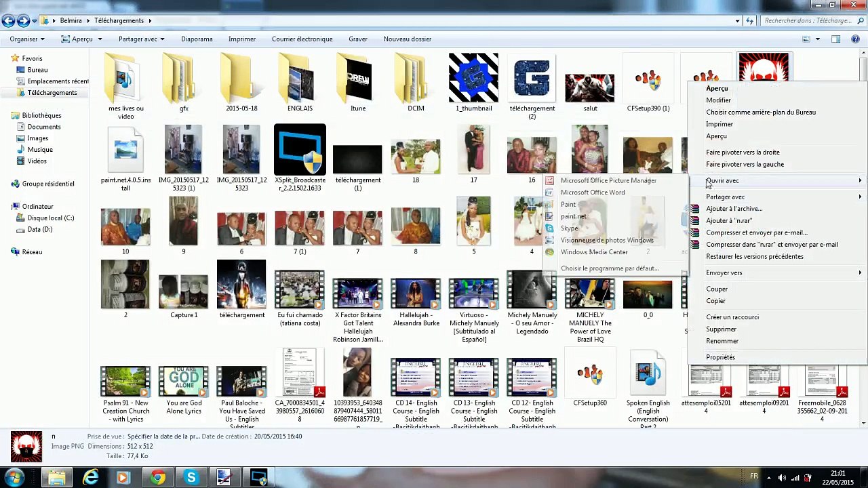Choose Paint in the Ouvrir avec submenu
Screen dimensions: 868x488
(x=568, y=205)
